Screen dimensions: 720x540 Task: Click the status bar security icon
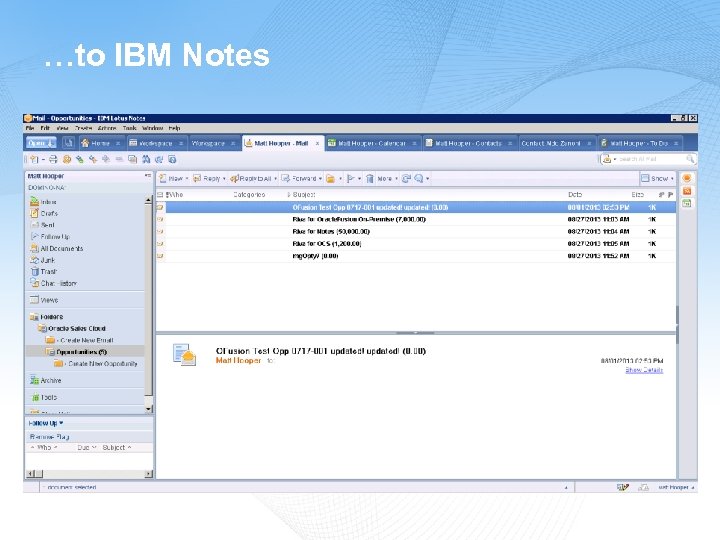(x=623, y=487)
